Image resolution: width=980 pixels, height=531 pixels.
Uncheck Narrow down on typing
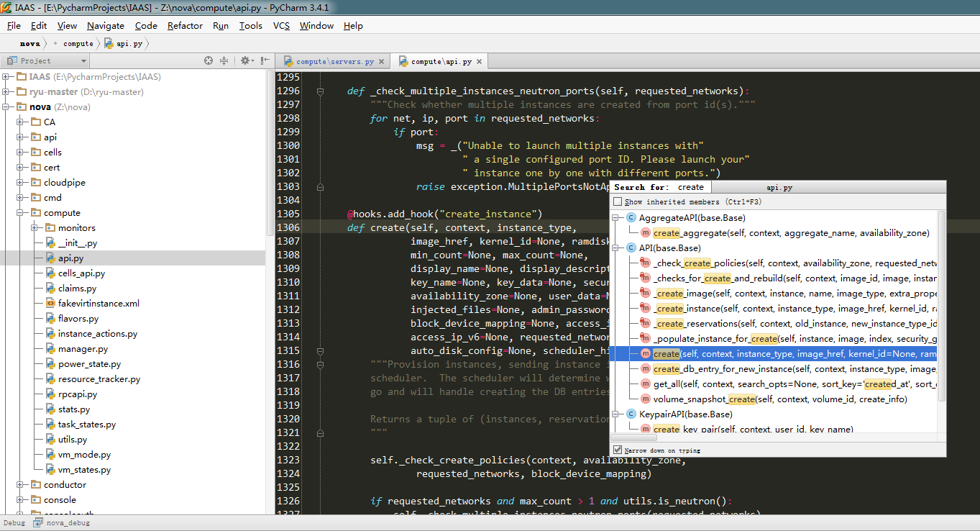point(618,450)
